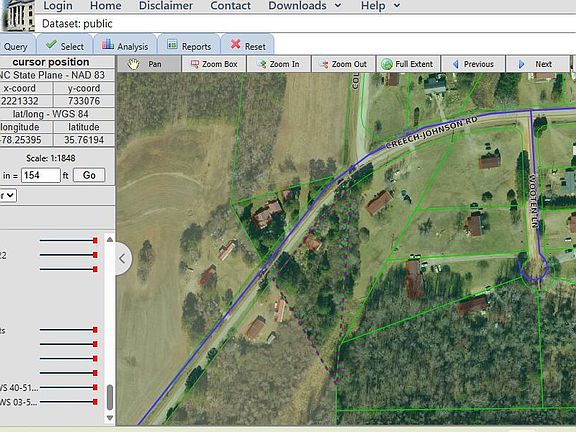
Task: Click the NC State Plane - NAD 83 label
Action: [x=52, y=75]
